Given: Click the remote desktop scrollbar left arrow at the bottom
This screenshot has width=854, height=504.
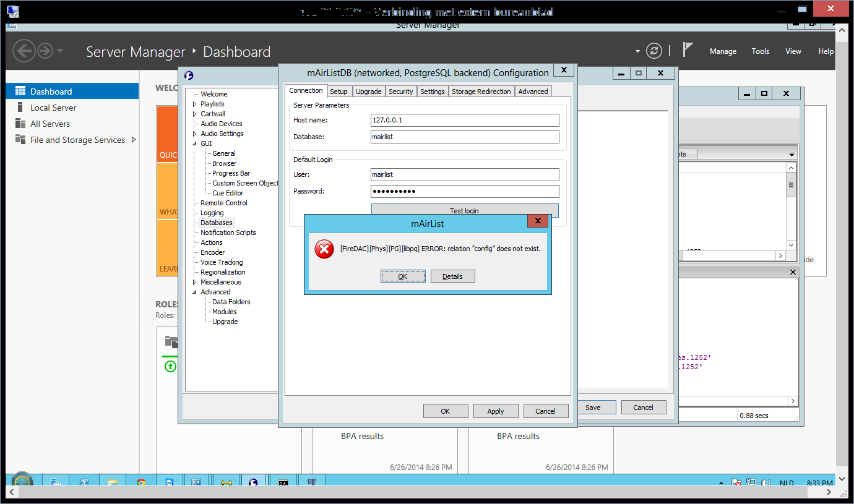Looking at the screenshot, I should [x=11, y=492].
